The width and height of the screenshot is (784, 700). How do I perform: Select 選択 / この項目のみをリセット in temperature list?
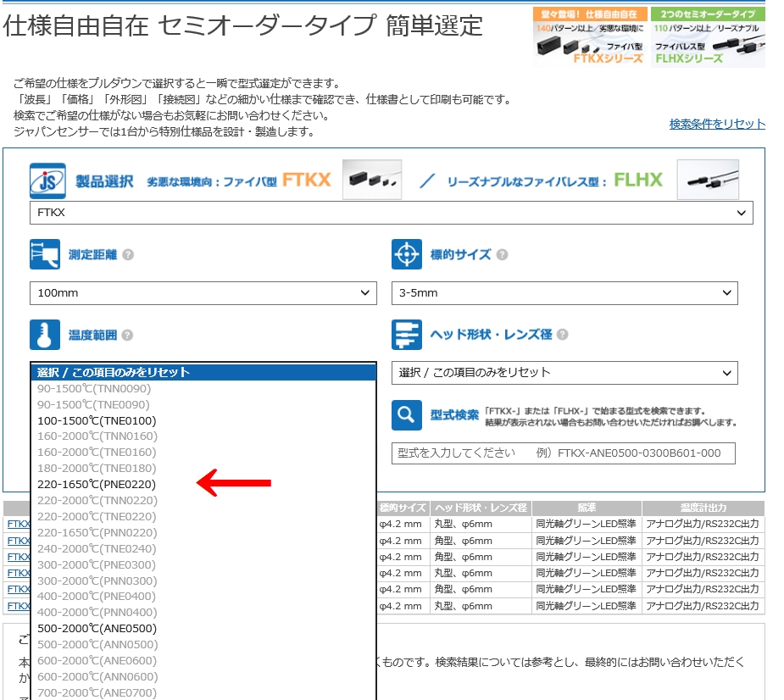[x=203, y=373]
